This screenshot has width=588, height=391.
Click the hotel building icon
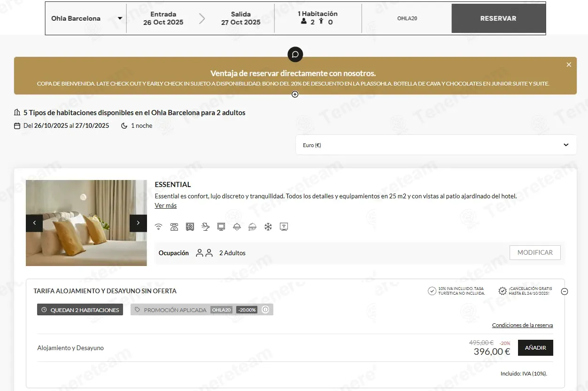click(17, 112)
